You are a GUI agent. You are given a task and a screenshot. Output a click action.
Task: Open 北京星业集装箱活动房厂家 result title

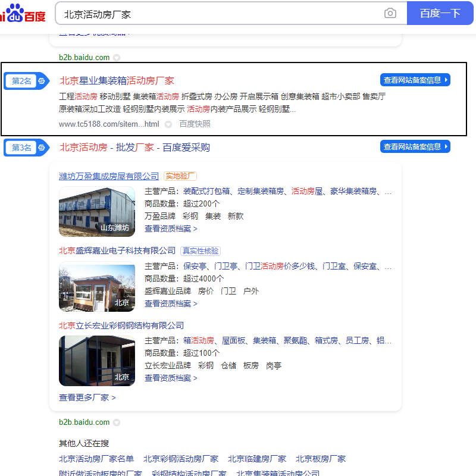pos(117,81)
